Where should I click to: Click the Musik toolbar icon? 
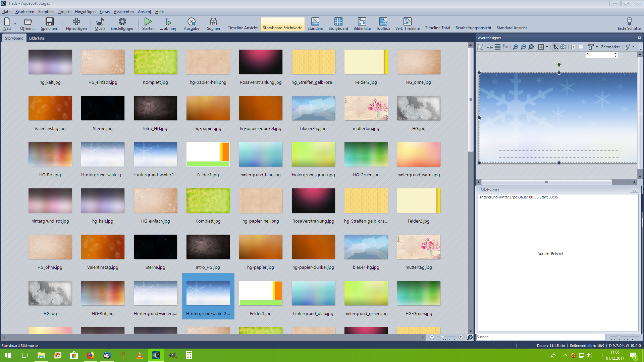100,22
